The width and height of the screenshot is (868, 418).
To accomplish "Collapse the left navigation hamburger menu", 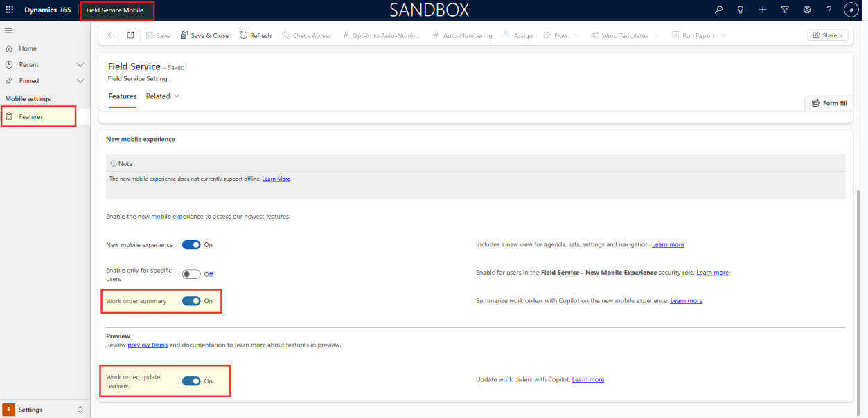I will pos(9,30).
